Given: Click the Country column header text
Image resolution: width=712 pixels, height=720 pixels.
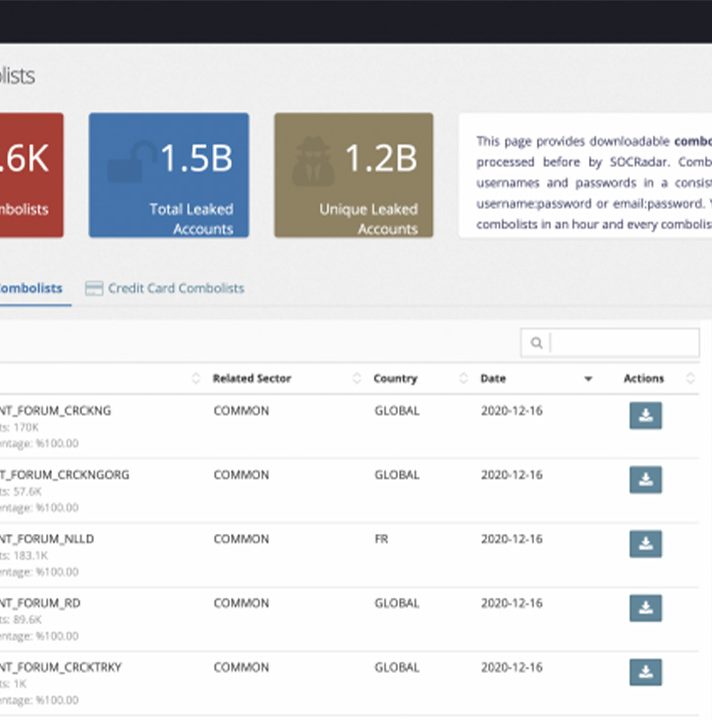Looking at the screenshot, I should [x=395, y=378].
